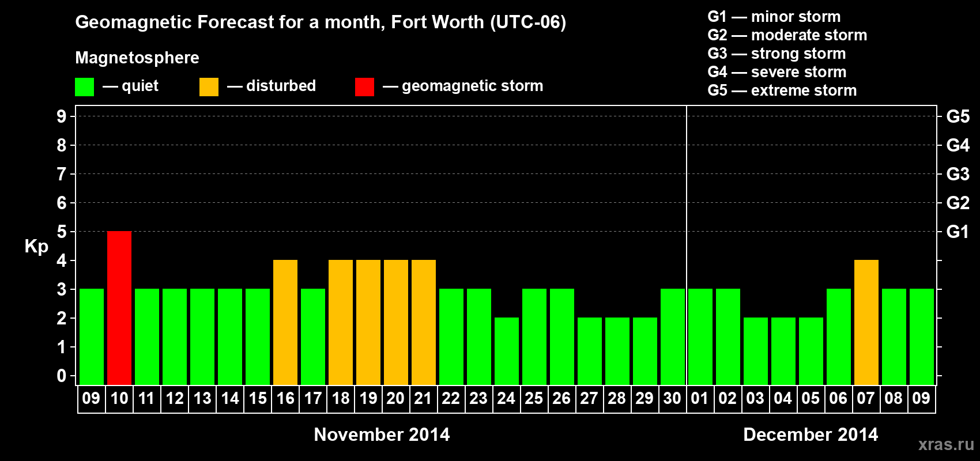Click the date cell '25' in the date row
The width and height of the screenshot is (980, 461).
pos(534,399)
